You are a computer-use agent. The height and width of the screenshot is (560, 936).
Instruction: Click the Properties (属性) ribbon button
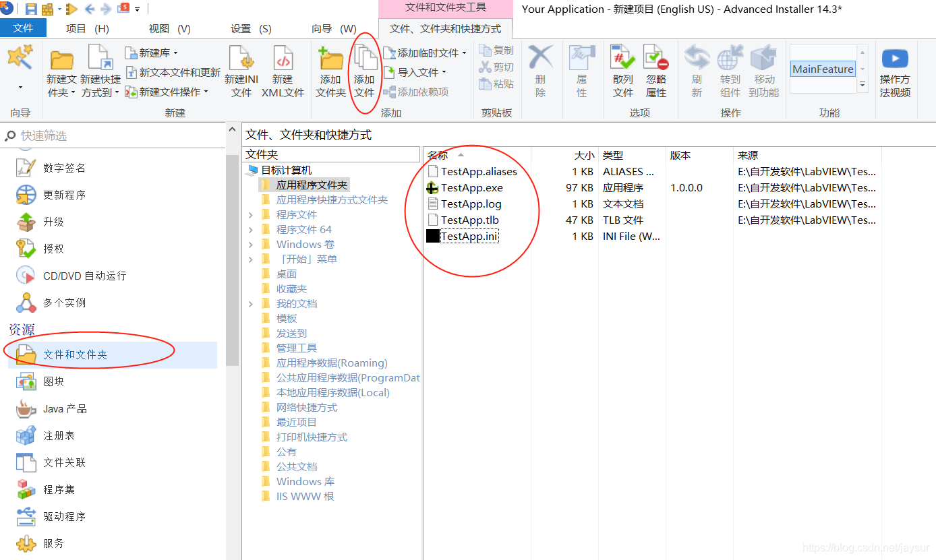(581, 71)
